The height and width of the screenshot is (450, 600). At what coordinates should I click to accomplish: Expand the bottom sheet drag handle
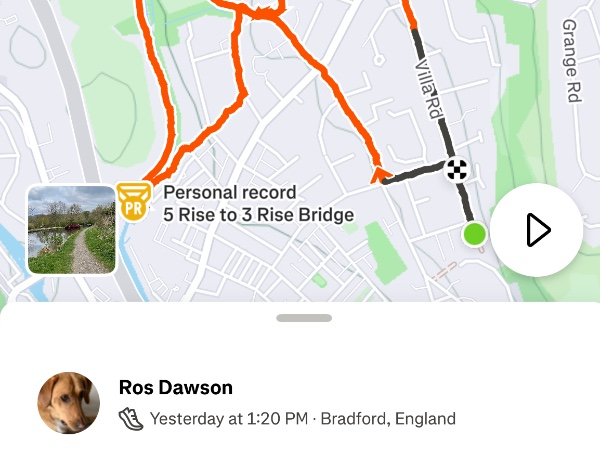[x=304, y=318]
